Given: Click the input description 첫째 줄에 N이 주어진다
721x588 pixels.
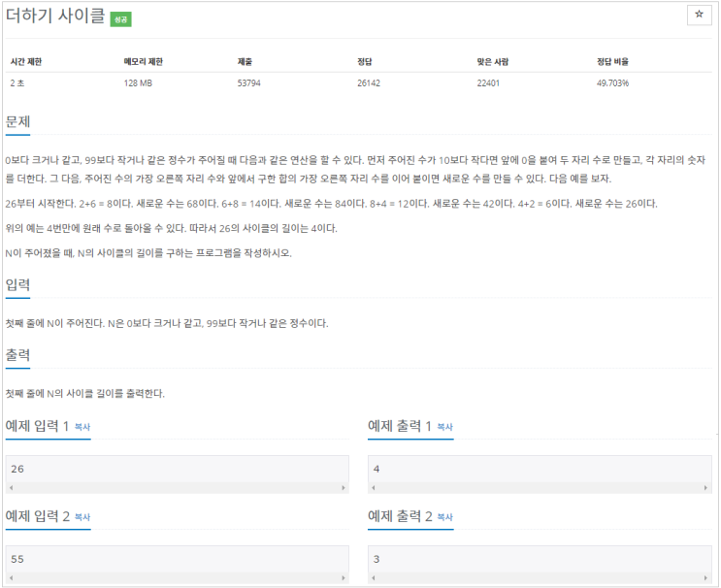Looking at the screenshot, I should (x=167, y=324).
